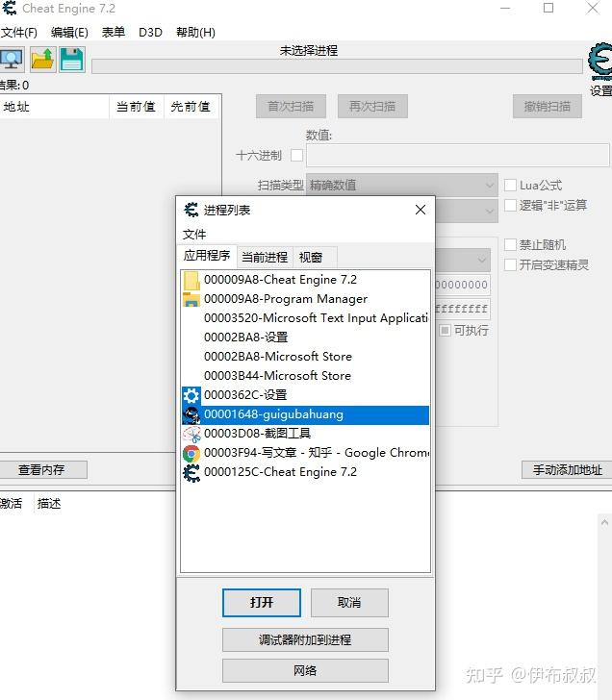The width and height of the screenshot is (612, 700).
Task: Switch to the 当前进程 tab
Action: point(265,257)
